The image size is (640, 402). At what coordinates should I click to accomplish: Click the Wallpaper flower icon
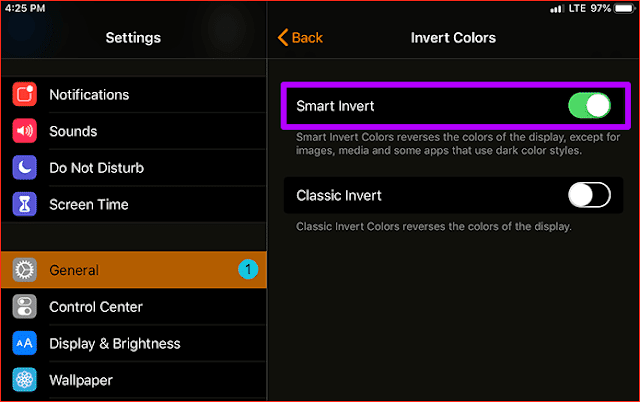[25, 380]
